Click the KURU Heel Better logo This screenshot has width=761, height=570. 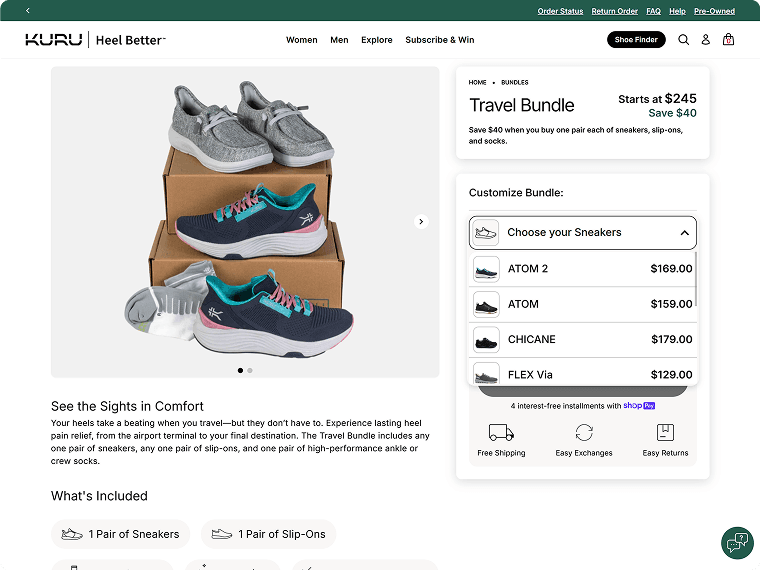95,40
